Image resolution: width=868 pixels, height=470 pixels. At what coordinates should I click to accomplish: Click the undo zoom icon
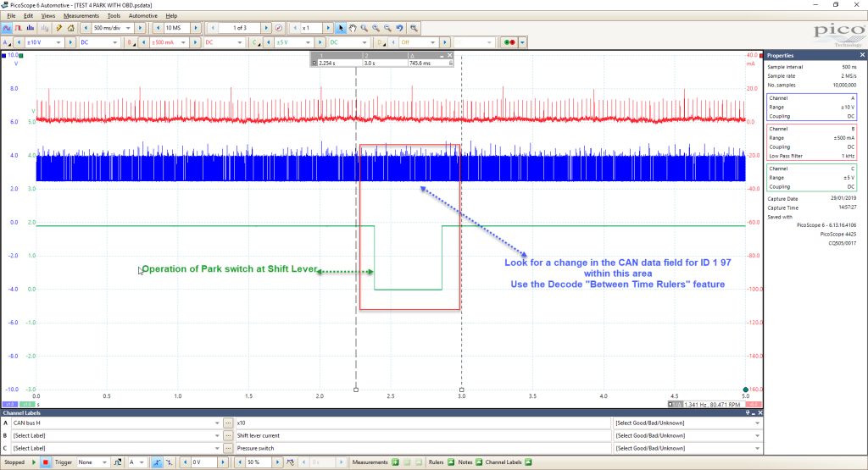[x=399, y=28]
